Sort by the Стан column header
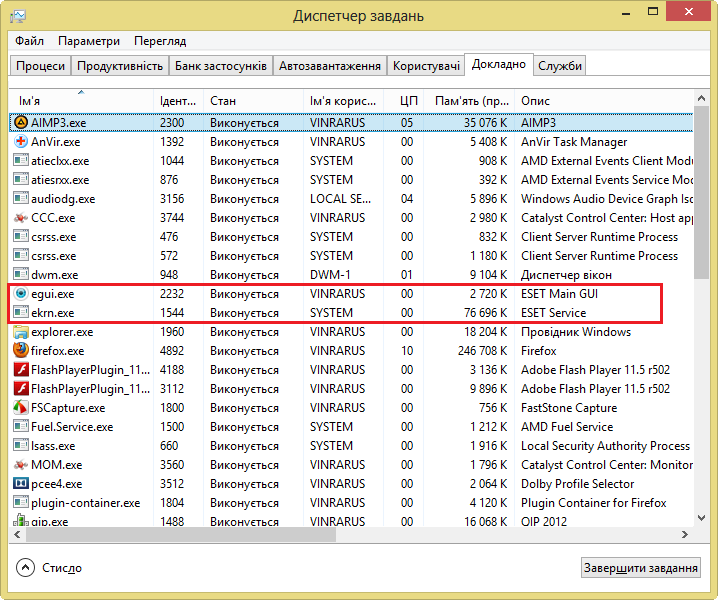This screenshot has height=600, width=718. coord(253,100)
